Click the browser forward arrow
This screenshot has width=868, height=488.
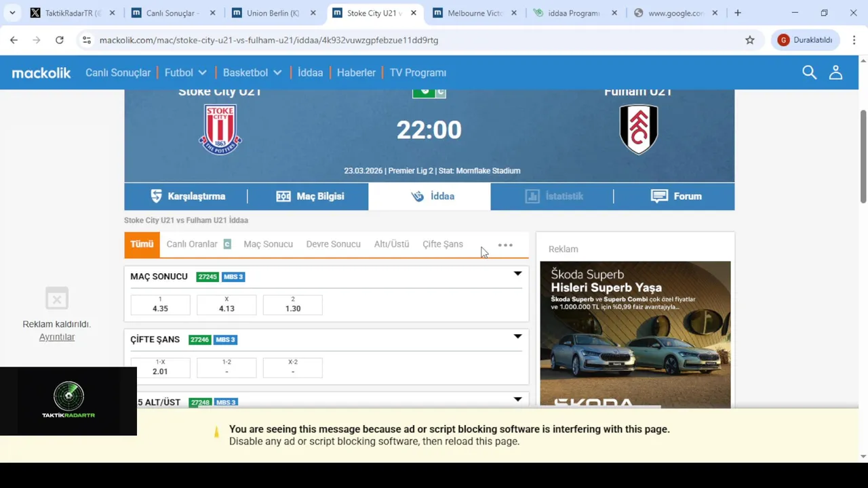[x=37, y=40]
